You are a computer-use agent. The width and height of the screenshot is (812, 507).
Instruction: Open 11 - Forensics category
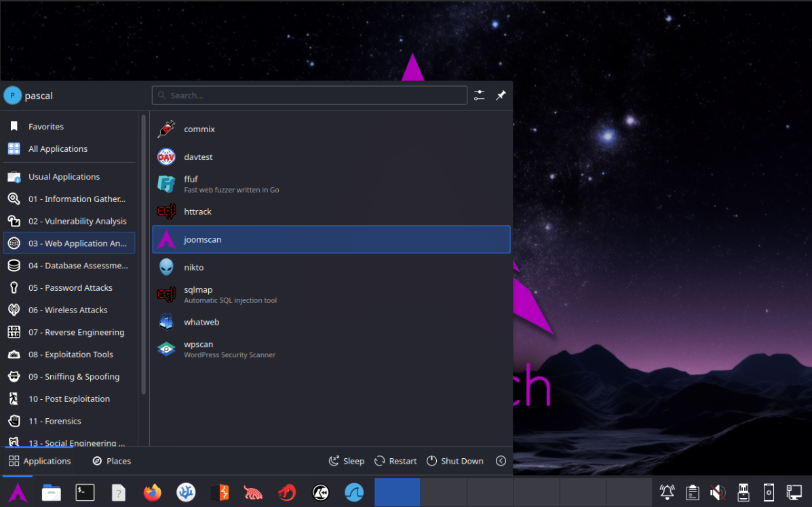[x=69, y=421]
